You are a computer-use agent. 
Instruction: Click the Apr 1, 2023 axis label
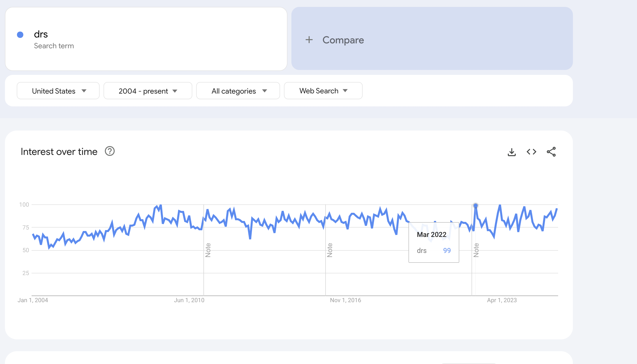tap(502, 300)
